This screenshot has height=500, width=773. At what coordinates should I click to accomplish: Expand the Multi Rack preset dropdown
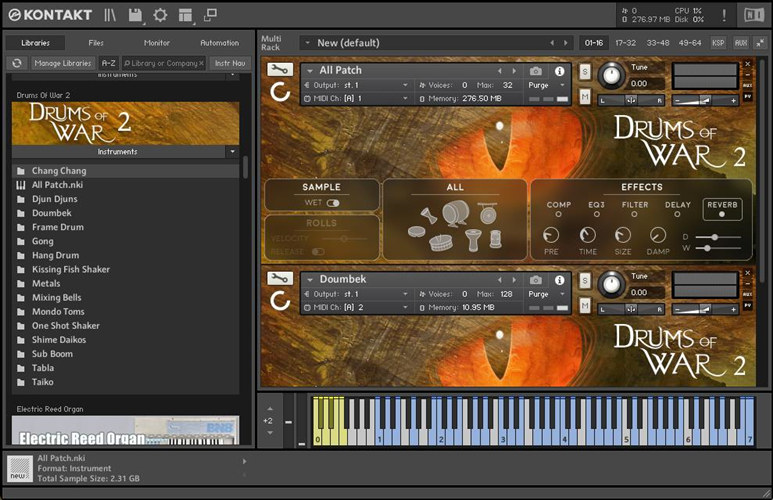click(306, 43)
